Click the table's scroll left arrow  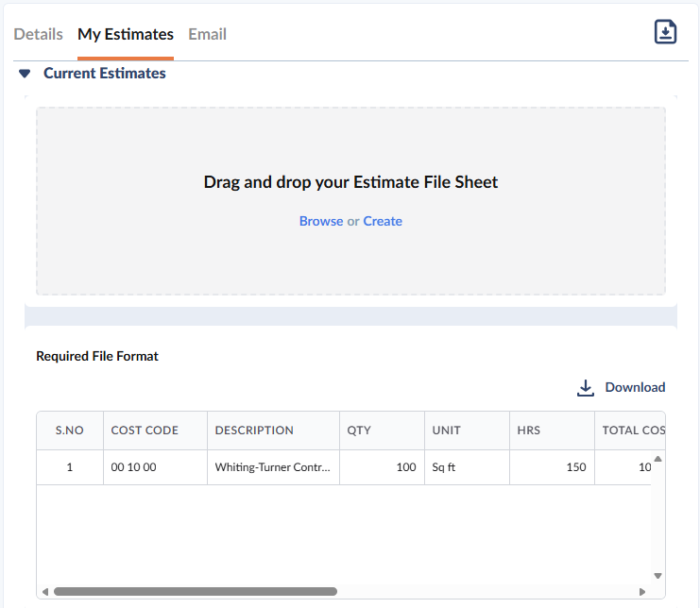(x=45, y=592)
